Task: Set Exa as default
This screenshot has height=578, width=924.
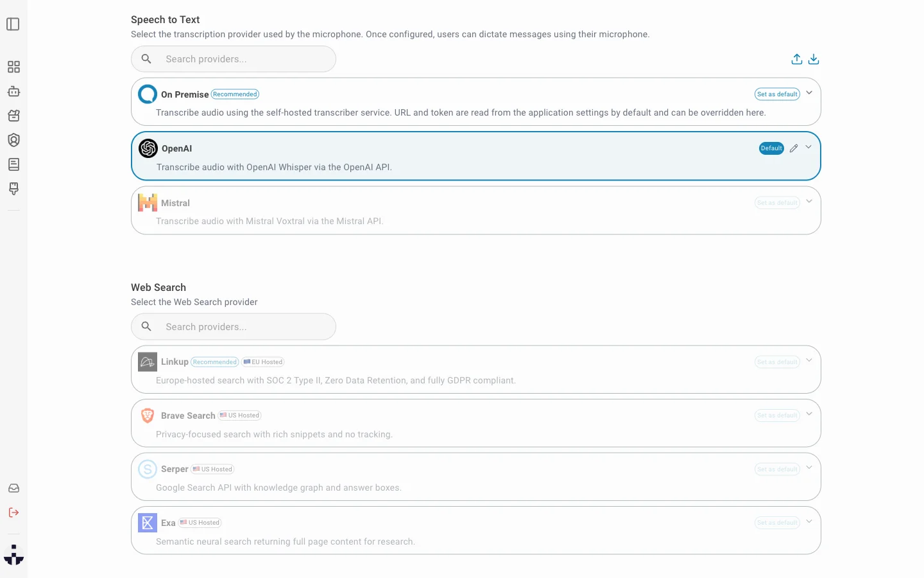Action: [x=777, y=523]
